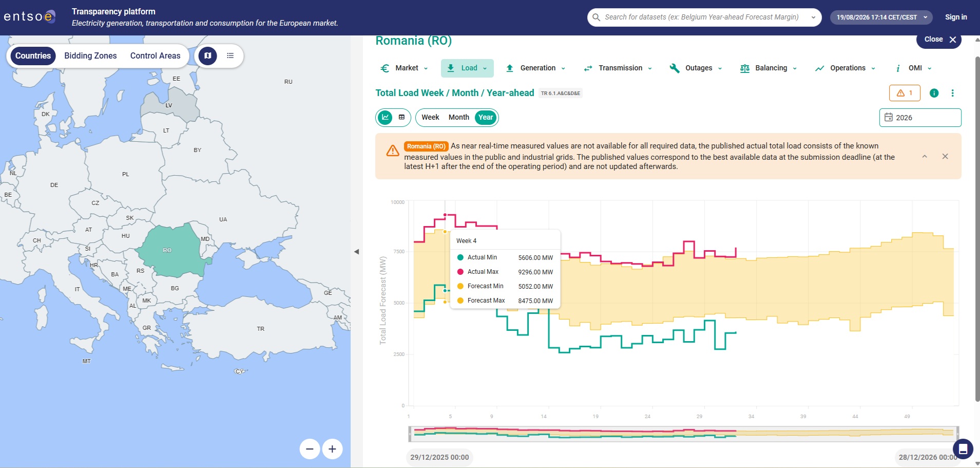Zoom in the map
Screen dimensions: 980x468
(332, 449)
